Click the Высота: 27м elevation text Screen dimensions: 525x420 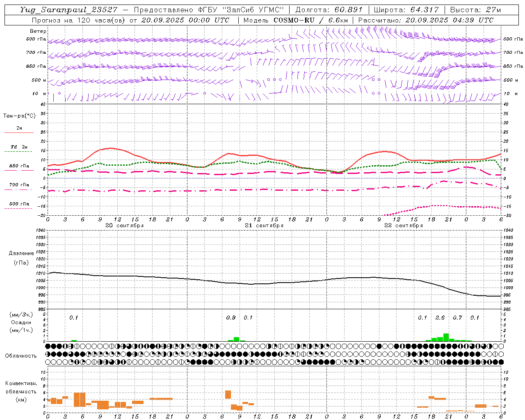point(476,10)
